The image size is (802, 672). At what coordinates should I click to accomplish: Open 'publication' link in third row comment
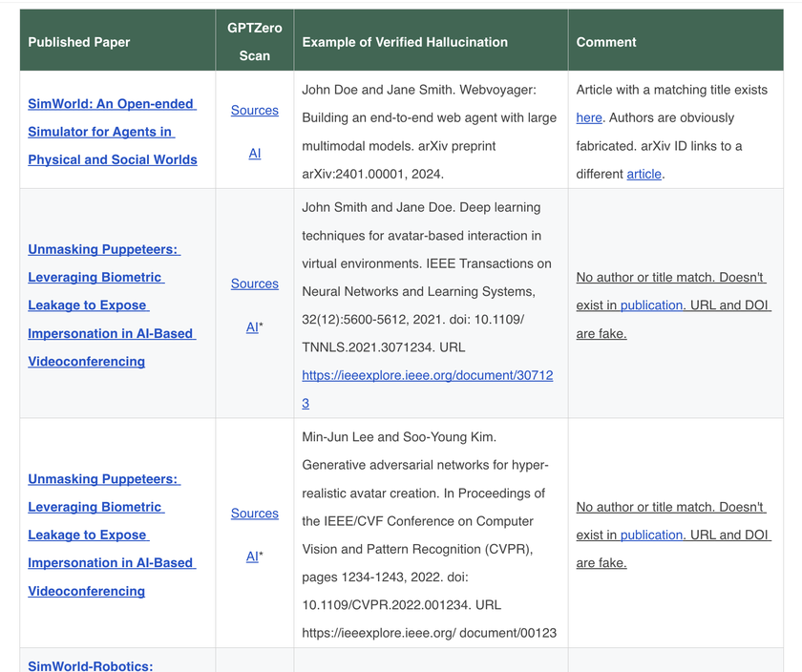[x=651, y=535]
